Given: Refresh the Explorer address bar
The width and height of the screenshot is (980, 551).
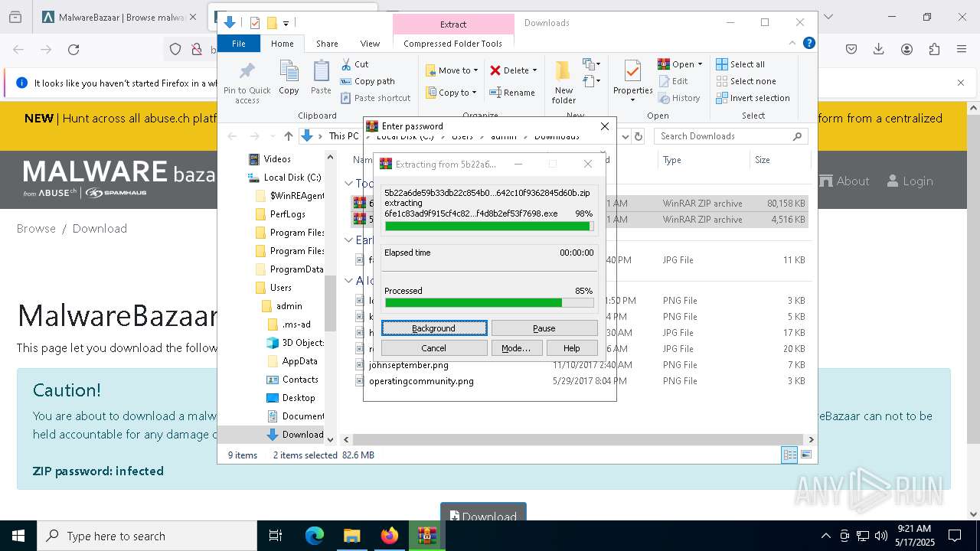Looking at the screenshot, I should [638, 136].
